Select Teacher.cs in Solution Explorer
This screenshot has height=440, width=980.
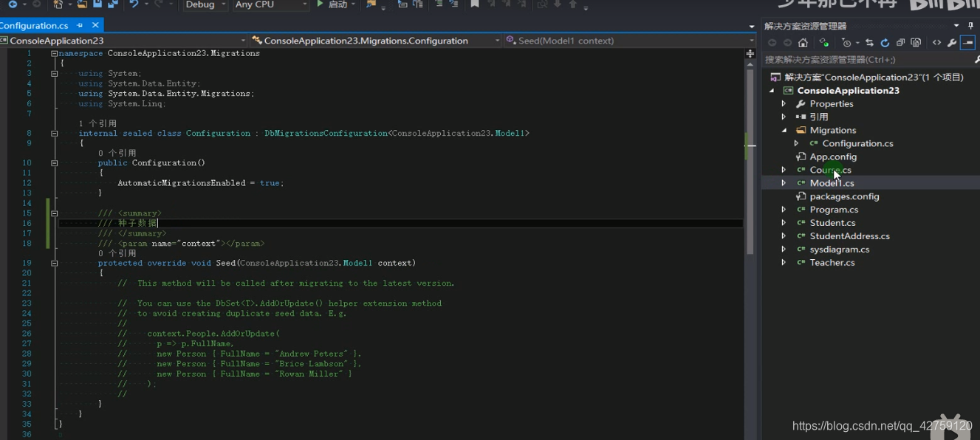pyautogui.click(x=832, y=264)
